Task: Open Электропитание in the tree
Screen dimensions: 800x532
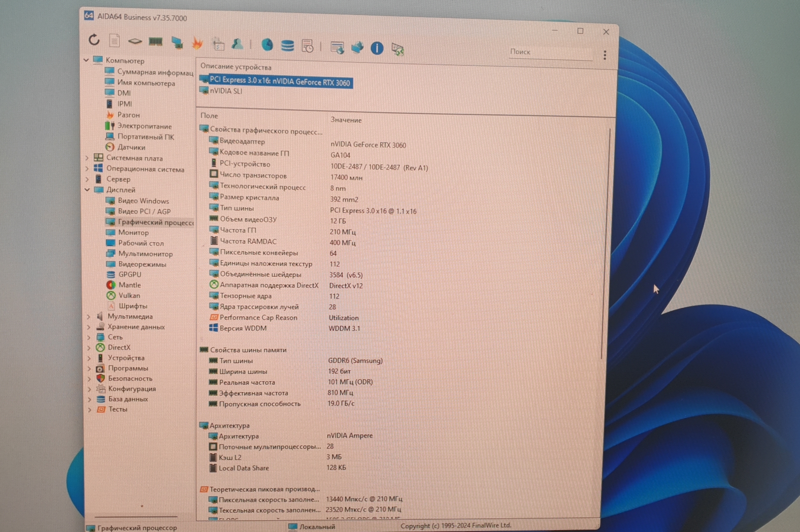Action: coord(138,126)
